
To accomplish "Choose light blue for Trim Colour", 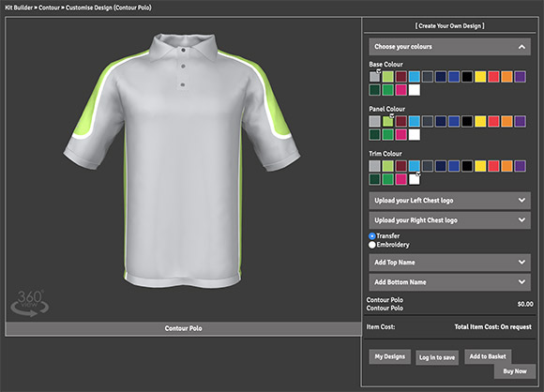I will tap(415, 166).
